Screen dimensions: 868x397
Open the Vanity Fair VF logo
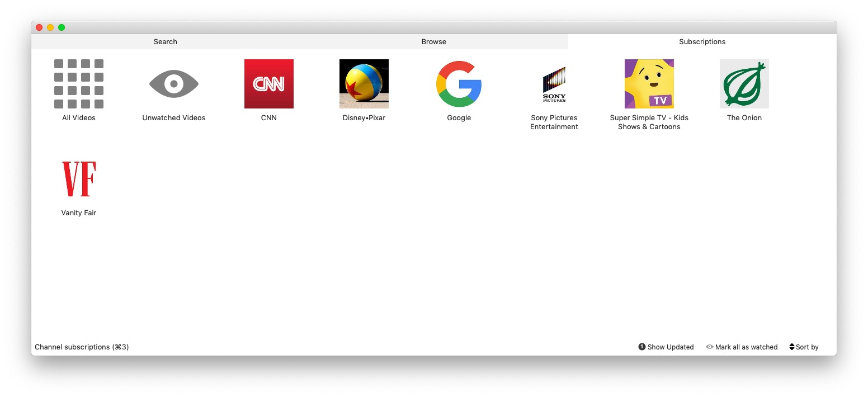click(79, 179)
